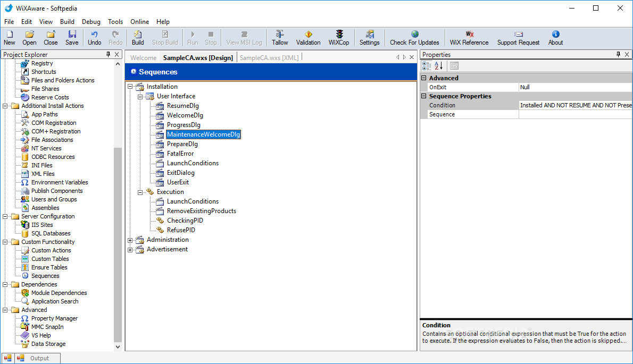Viewport: 633px width, 364px height.
Task: Open the Tools menu
Action: (115, 22)
